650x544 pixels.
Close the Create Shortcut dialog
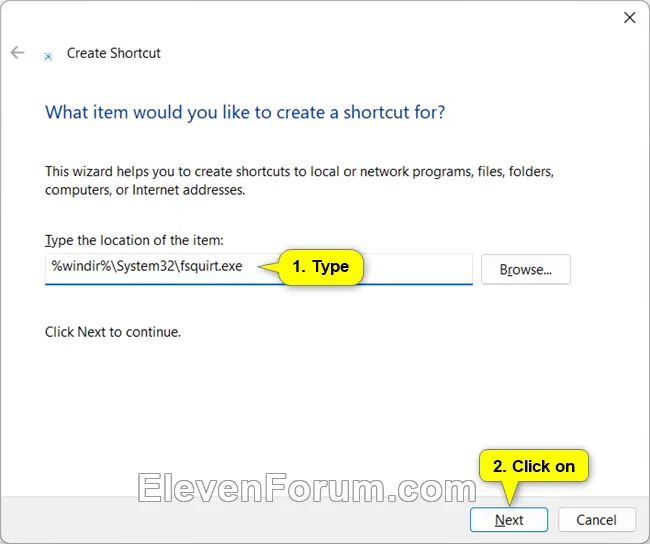click(629, 17)
